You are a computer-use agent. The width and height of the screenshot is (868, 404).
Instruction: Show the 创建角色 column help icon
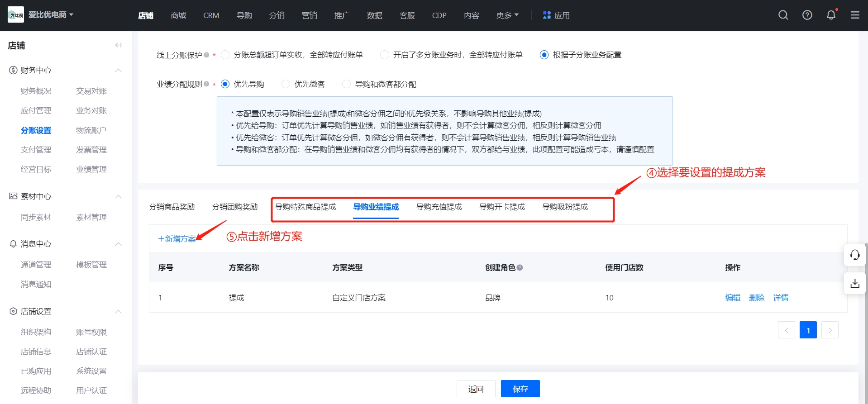point(520,267)
